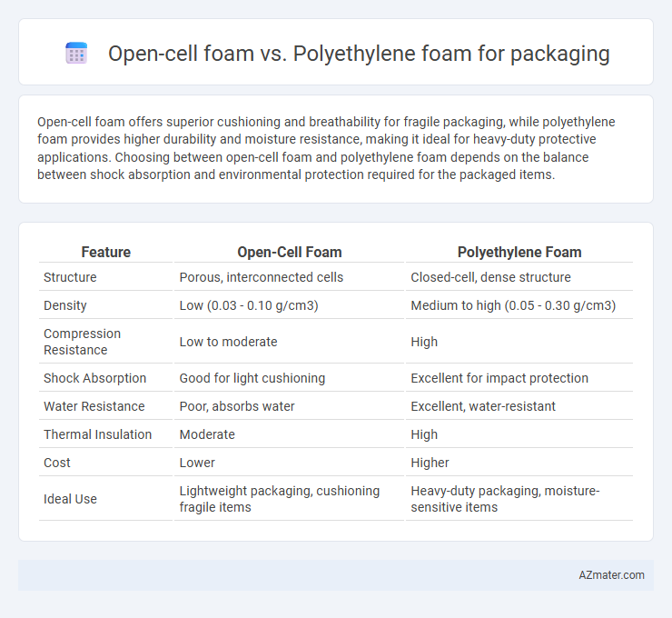Click 'Heavy-duty packaging, moisture-sensitive items' cell
This screenshot has height=618, width=672.
[505, 499]
